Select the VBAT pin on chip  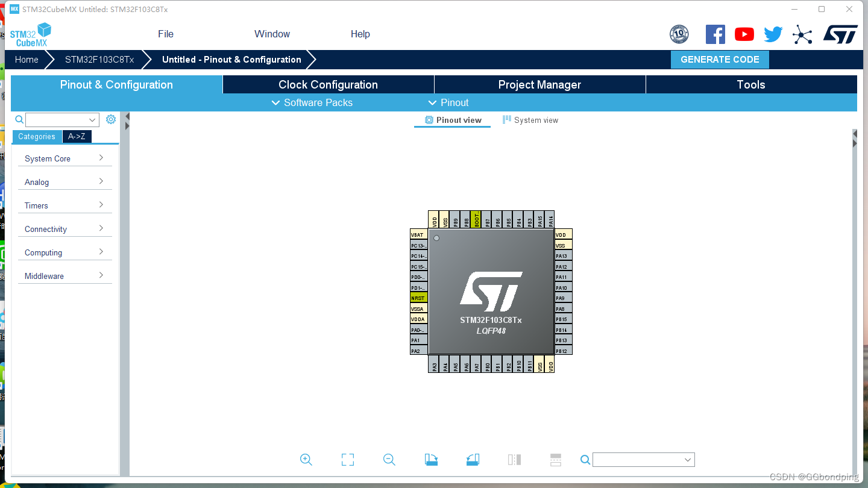pyautogui.click(x=418, y=234)
